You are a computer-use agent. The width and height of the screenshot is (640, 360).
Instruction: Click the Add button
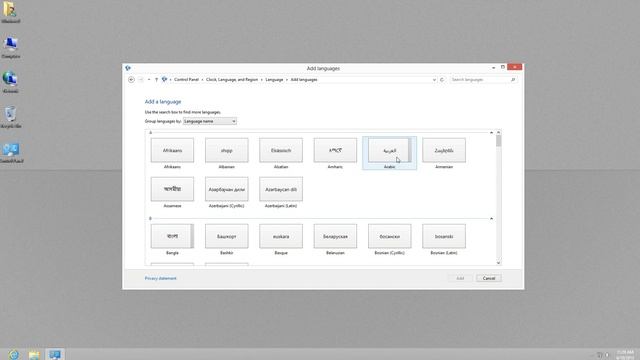[460, 278]
